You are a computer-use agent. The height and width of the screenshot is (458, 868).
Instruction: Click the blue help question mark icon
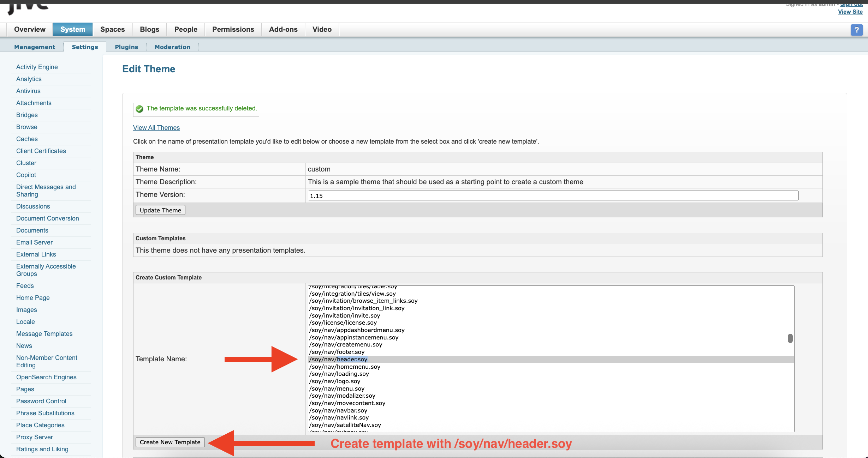856,30
